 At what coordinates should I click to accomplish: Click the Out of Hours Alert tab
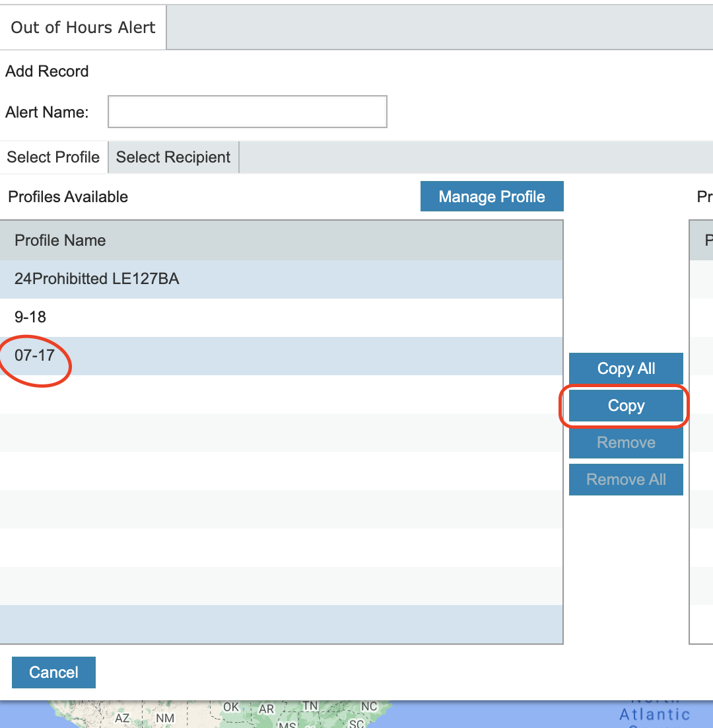(83, 28)
